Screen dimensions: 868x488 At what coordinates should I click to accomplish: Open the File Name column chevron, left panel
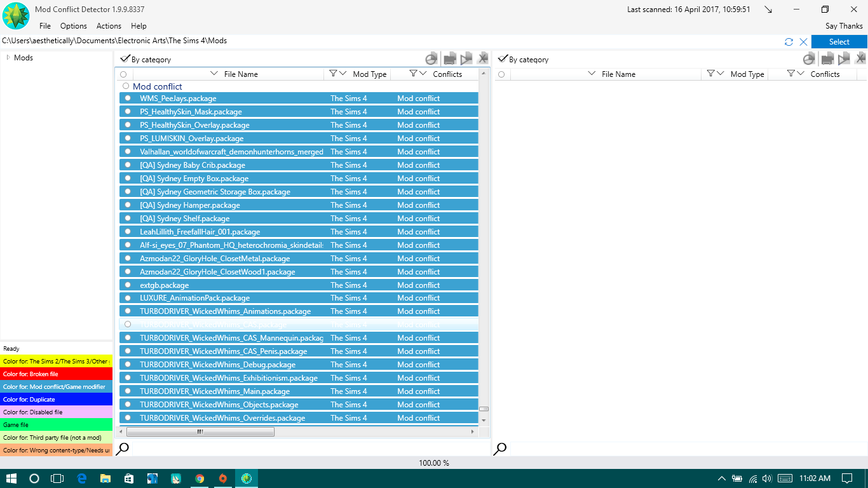tap(214, 74)
